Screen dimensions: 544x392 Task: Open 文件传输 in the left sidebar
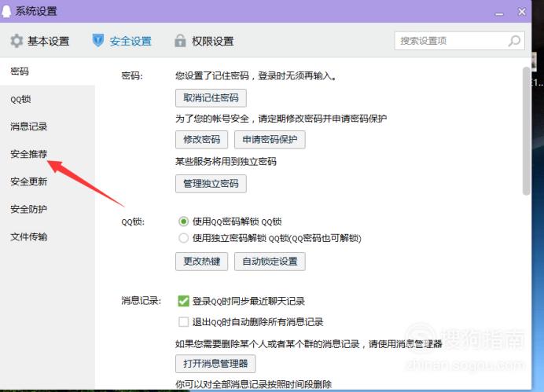(x=47, y=237)
